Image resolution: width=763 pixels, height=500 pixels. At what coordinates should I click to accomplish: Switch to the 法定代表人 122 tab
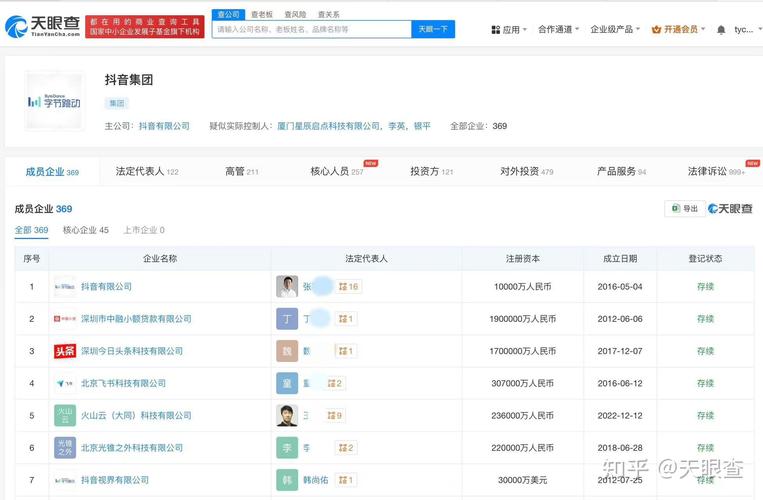tap(147, 171)
